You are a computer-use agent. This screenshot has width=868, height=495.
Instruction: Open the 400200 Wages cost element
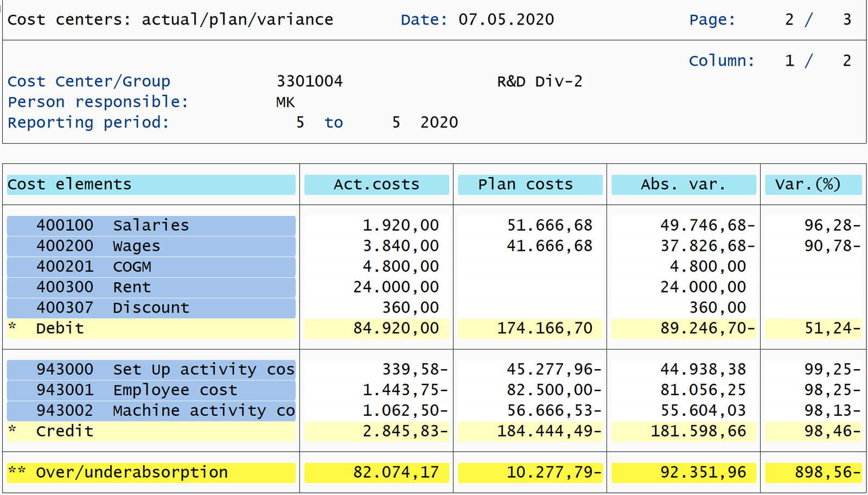(151, 246)
